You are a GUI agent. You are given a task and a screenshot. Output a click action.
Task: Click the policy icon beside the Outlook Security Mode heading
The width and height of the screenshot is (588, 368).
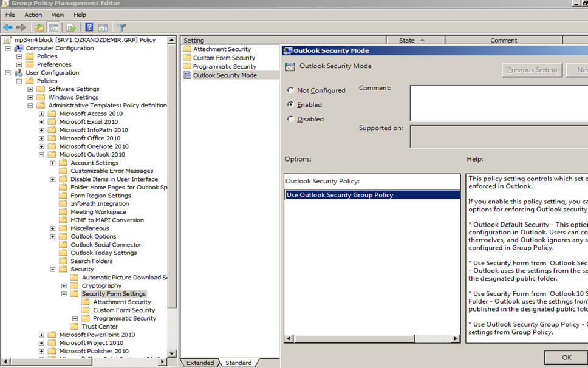tap(290, 66)
